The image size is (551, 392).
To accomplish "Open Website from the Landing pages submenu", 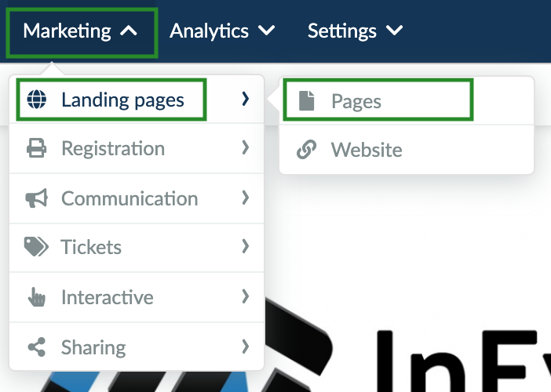I will (x=407, y=150).
